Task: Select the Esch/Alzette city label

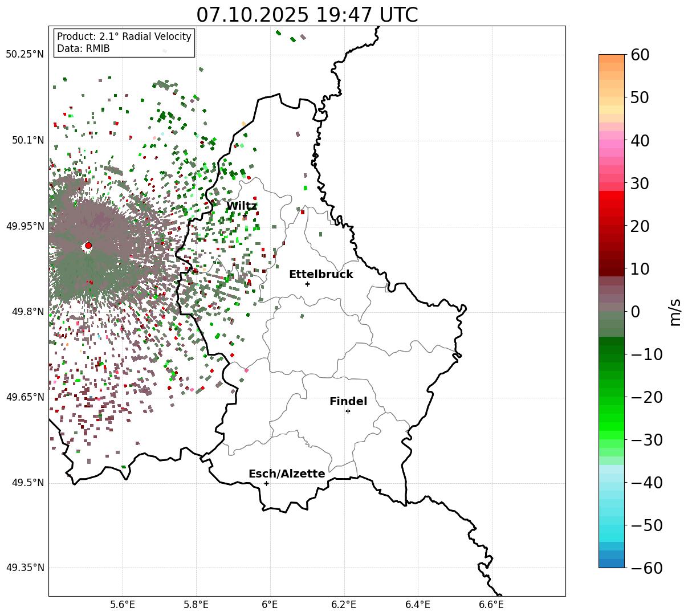Action: [x=287, y=474]
